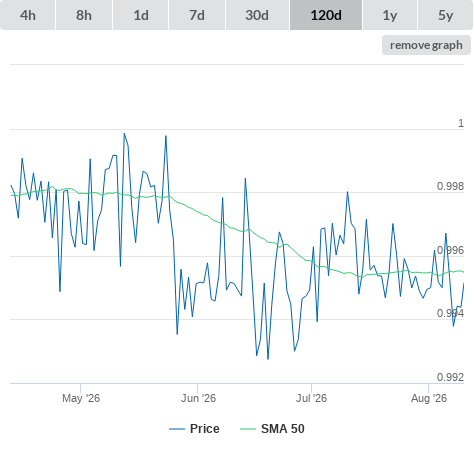This screenshot has height=455, width=474.
Task: Click the May '26 axis label
Action: 81,398
